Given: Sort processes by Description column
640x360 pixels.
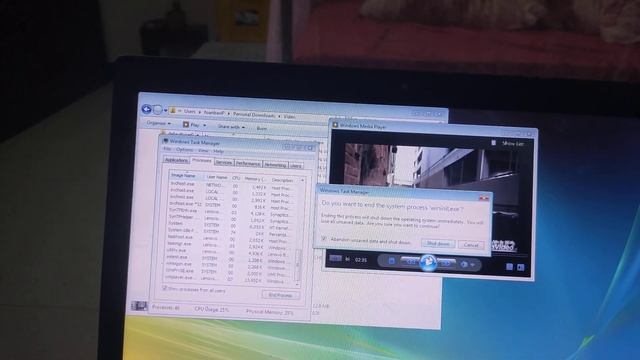Looking at the screenshot, I should [285, 180].
